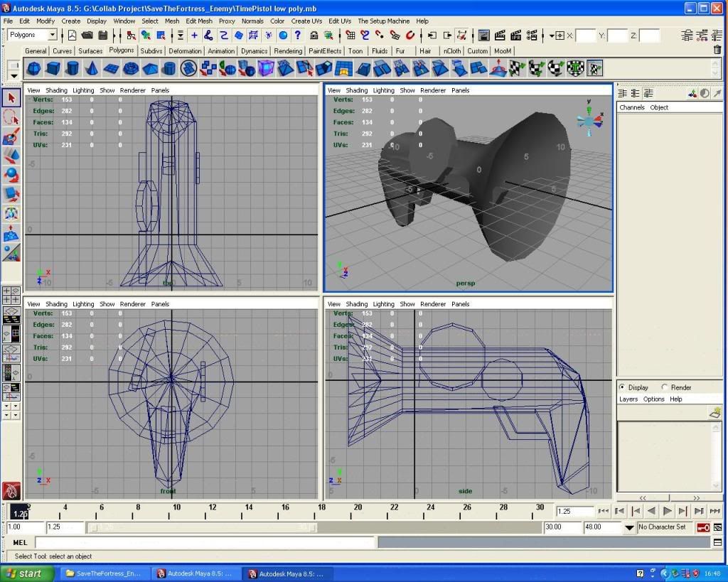This screenshot has height=582, width=728.
Task: Click the lavender cube Smooth Proxy icon
Action: (x=266, y=69)
